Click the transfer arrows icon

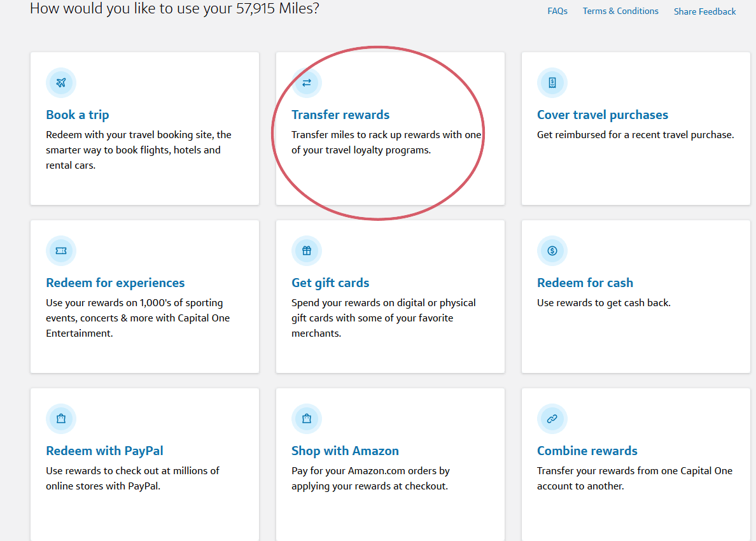click(x=307, y=83)
